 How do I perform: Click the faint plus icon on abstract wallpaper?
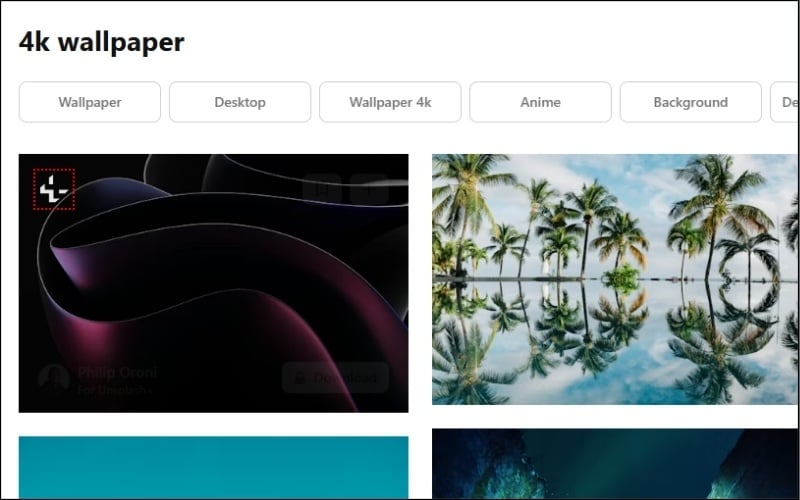coord(369,189)
